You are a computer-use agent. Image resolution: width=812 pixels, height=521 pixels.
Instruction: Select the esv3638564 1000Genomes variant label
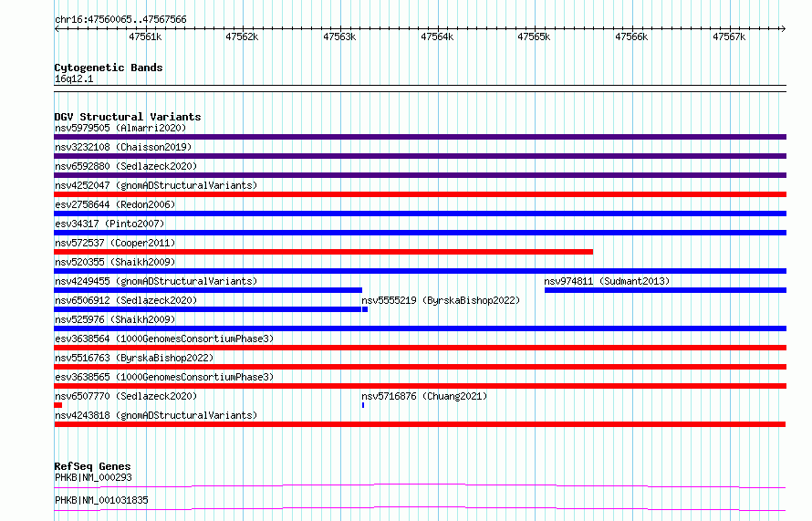[164, 339]
